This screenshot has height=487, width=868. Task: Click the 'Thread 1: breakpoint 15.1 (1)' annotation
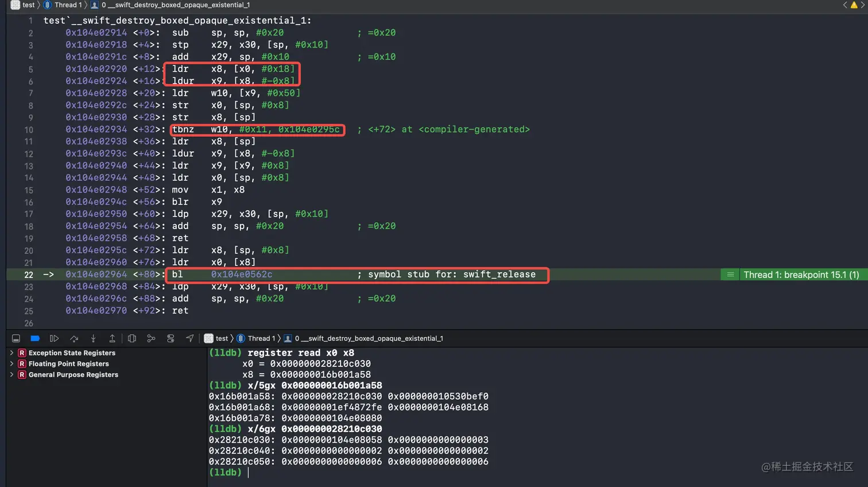click(801, 275)
